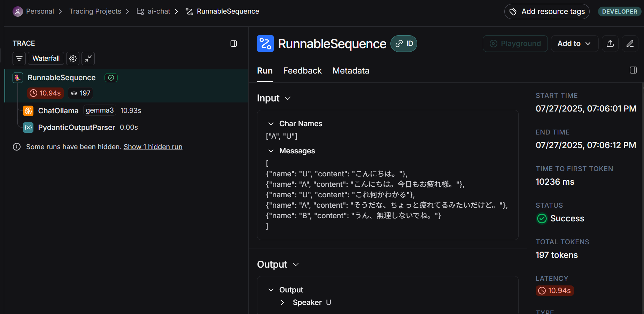
Task: Click the message from name B
Action: tap(354, 216)
